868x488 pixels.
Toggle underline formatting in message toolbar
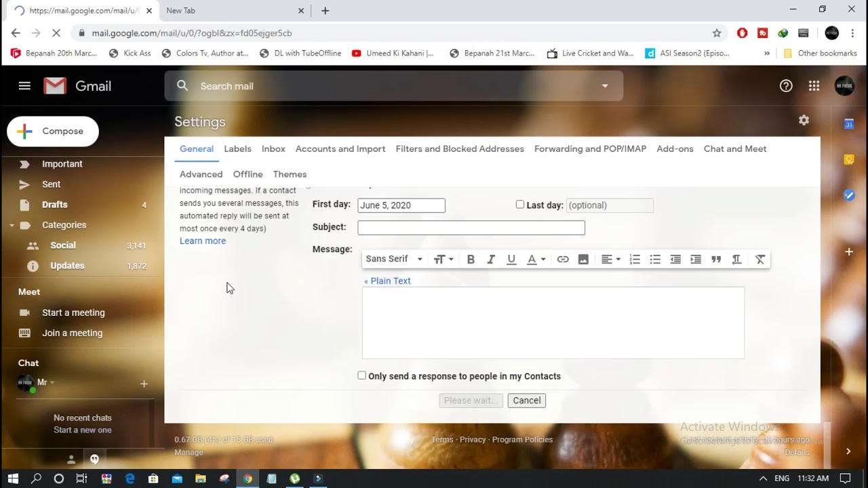click(x=511, y=259)
